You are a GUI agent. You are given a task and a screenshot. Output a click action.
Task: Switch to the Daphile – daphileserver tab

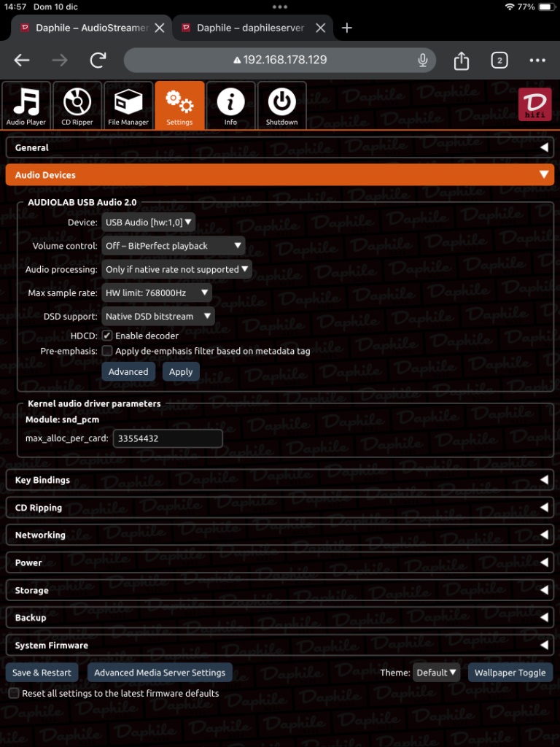[251, 28]
